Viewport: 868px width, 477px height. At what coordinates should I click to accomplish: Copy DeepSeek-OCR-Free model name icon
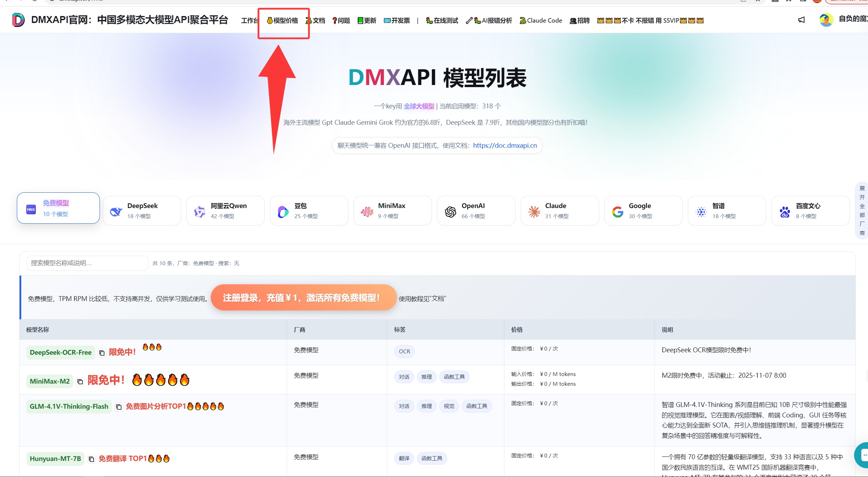coord(102,353)
